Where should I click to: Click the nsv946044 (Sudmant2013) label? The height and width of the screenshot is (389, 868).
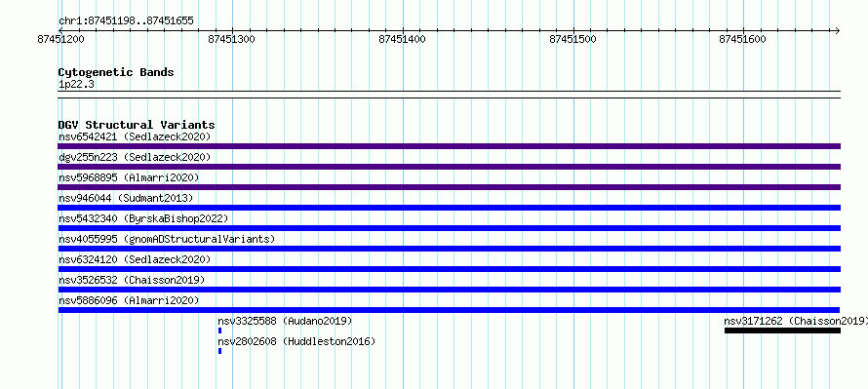click(126, 198)
